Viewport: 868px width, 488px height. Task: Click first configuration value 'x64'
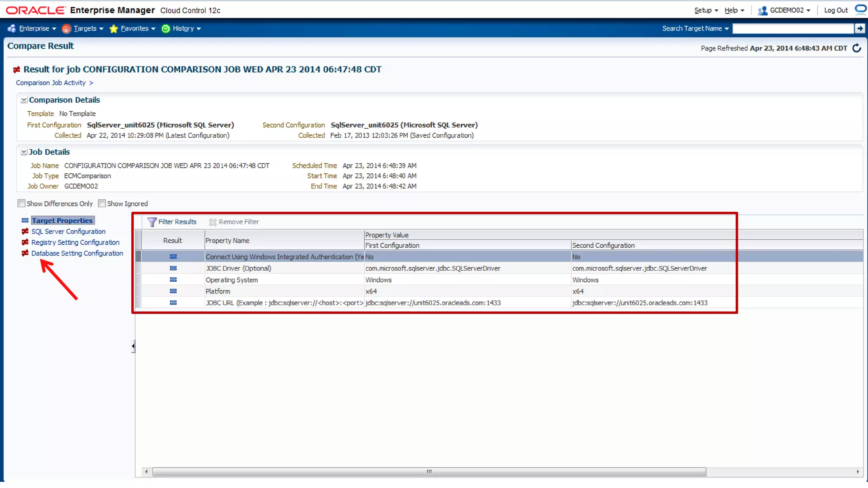click(371, 291)
